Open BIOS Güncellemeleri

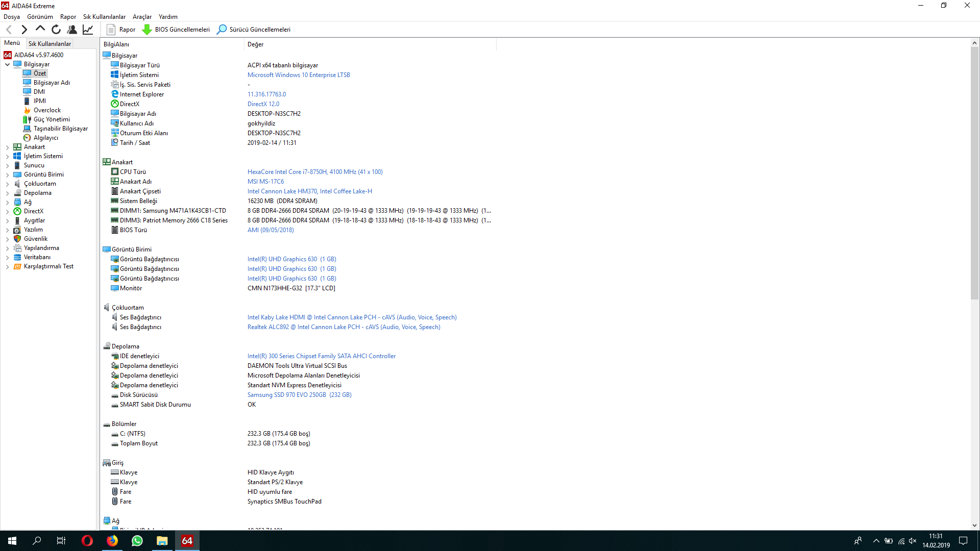176,30
